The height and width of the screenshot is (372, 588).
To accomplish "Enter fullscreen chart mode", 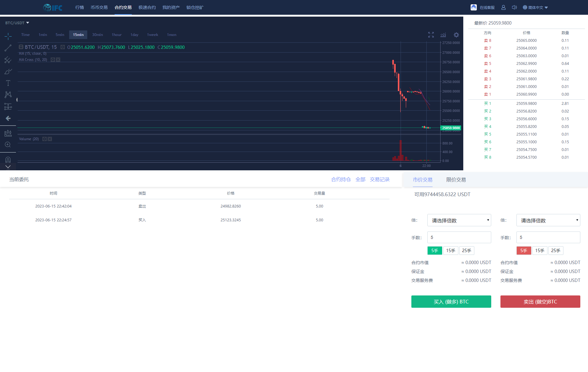I will coord(431,35).
